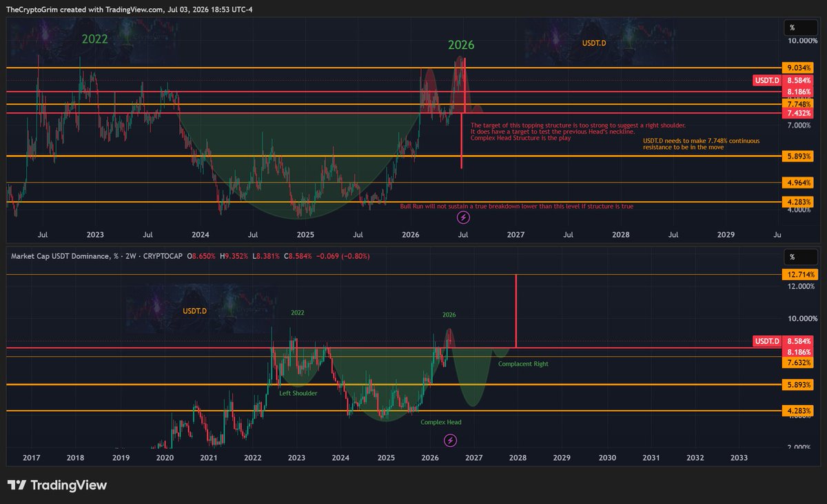Click the orange USDT.D label in lower chart
Viewport: 827px width, 504px height.
click(x=195, y=311)
